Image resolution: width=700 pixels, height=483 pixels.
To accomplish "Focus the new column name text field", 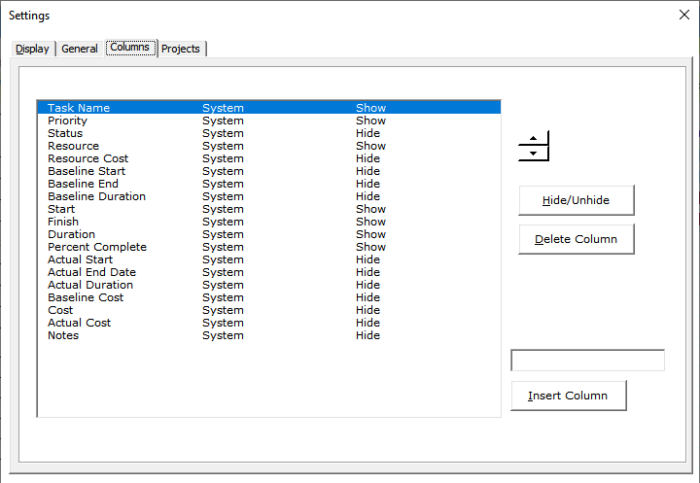I will click(x=587, y=360).
